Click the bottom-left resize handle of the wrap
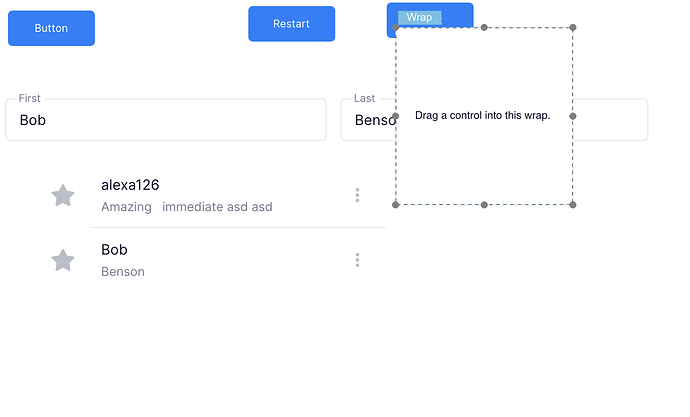This screenshot has width=690, height=417. [x=396, y=204]
